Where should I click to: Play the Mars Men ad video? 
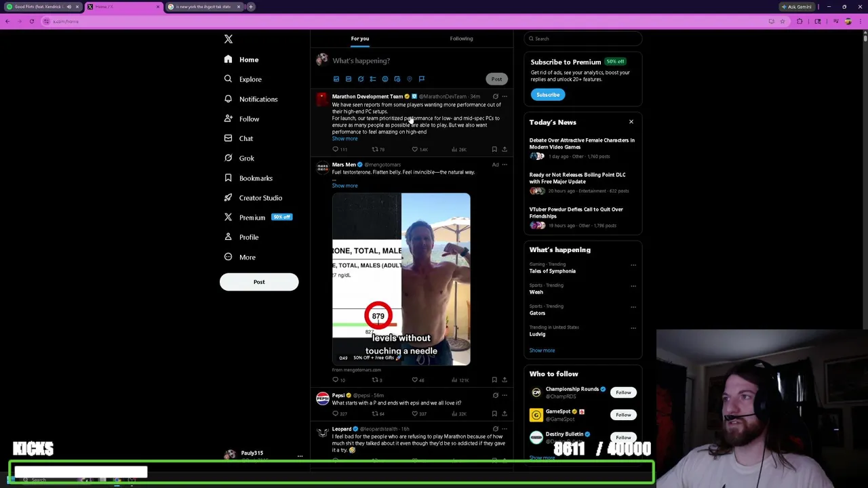pos(401,279)
